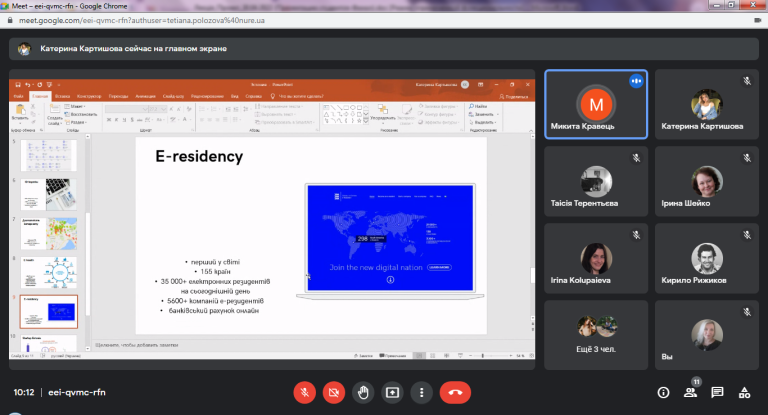Click the Поделиться share button in PowerPoint

513,97
